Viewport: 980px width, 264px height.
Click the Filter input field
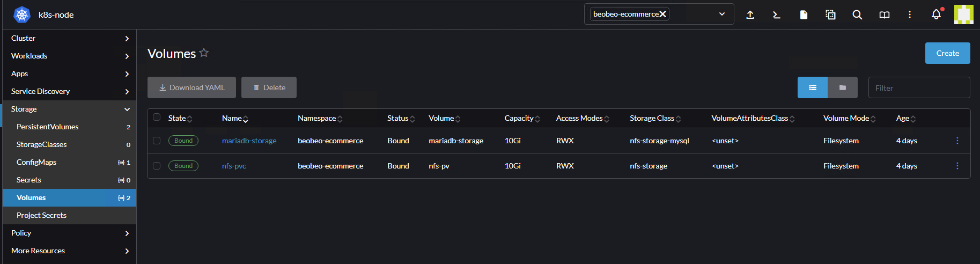pos(918,87)
